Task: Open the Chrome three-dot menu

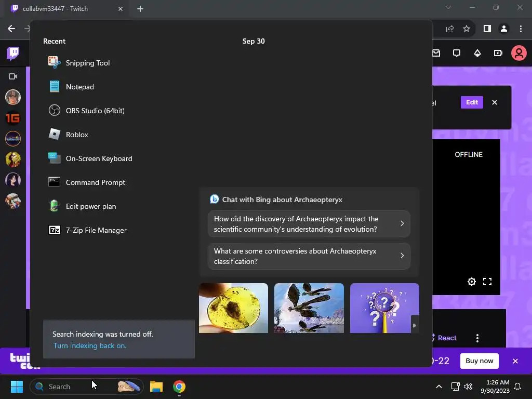Action: (521, 29)
